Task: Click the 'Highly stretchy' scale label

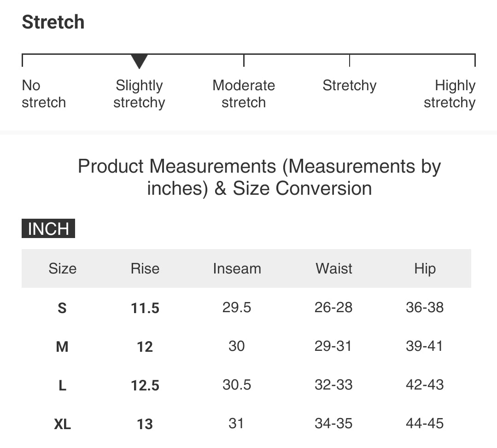Action: (450, 94)
